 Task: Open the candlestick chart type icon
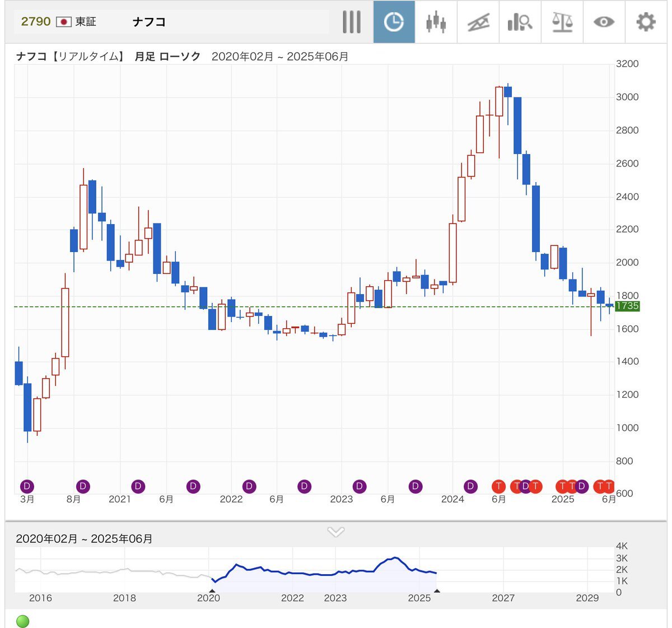(436, 22)
